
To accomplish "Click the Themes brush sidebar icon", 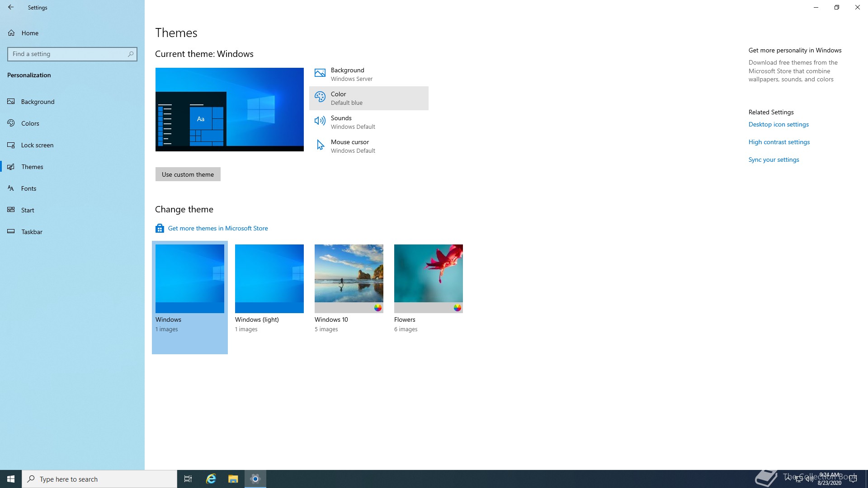I will click(x=11, y=167).
